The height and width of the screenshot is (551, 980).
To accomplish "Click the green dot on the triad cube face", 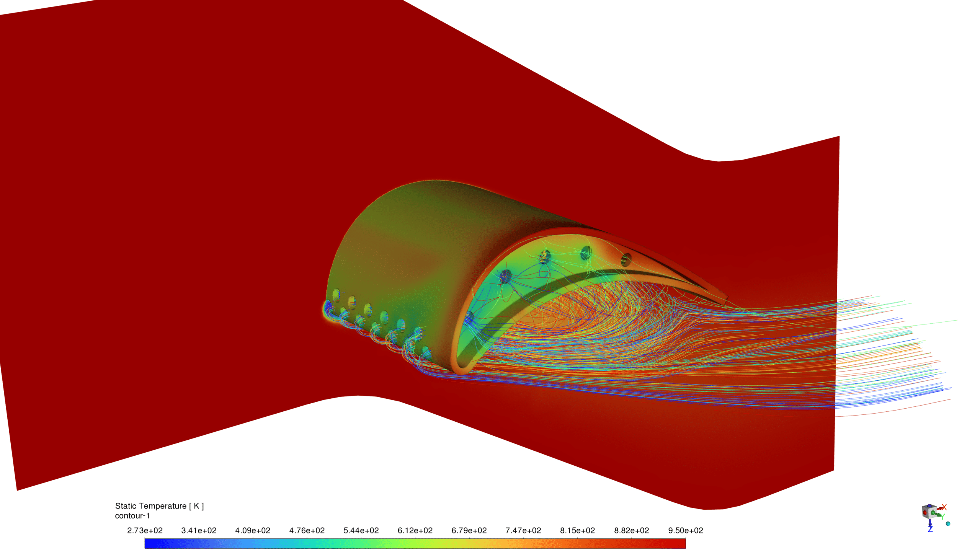I will pyautogui.click(x=933, y=513).
